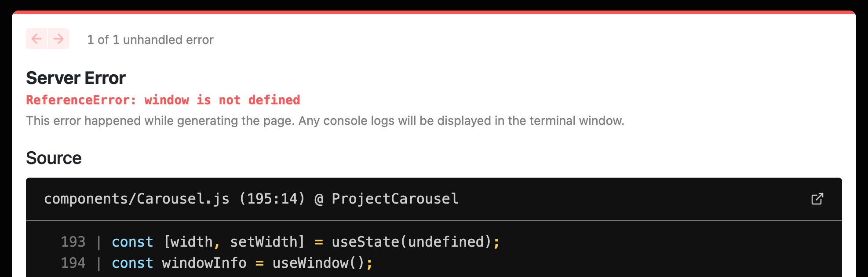Click the red banner at the overlay top
The width and height of the screenshot is (868, 277).
point(434,13)
